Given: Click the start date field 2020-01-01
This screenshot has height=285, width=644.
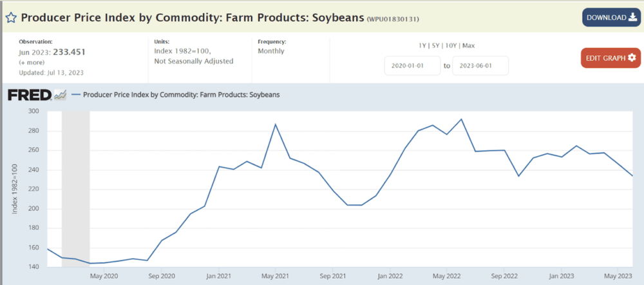Looking at the screenshot, I should (x=412, y=66).
